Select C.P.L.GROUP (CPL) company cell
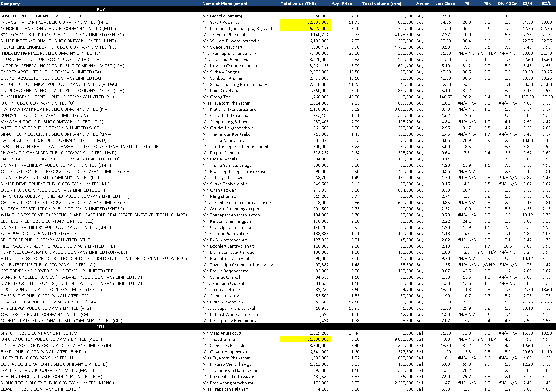Image resolution: width=556 pixels, height=392 pixels. tap(46, 314)
